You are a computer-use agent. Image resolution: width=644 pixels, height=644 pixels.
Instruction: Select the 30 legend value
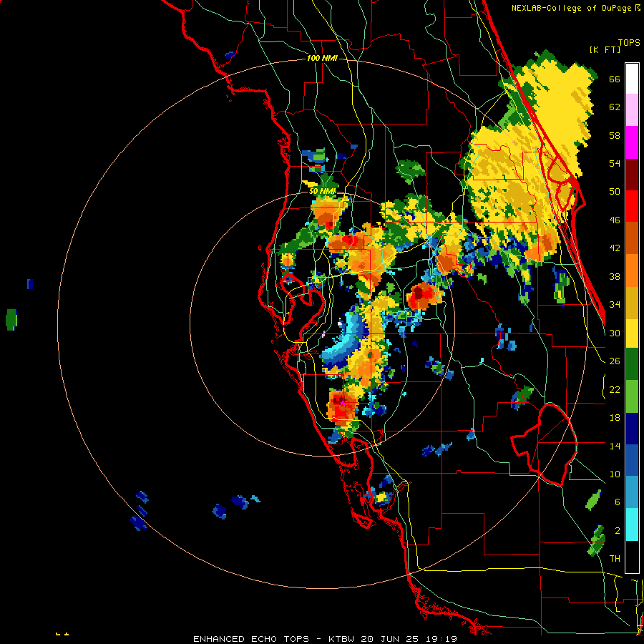pos(615,333)
